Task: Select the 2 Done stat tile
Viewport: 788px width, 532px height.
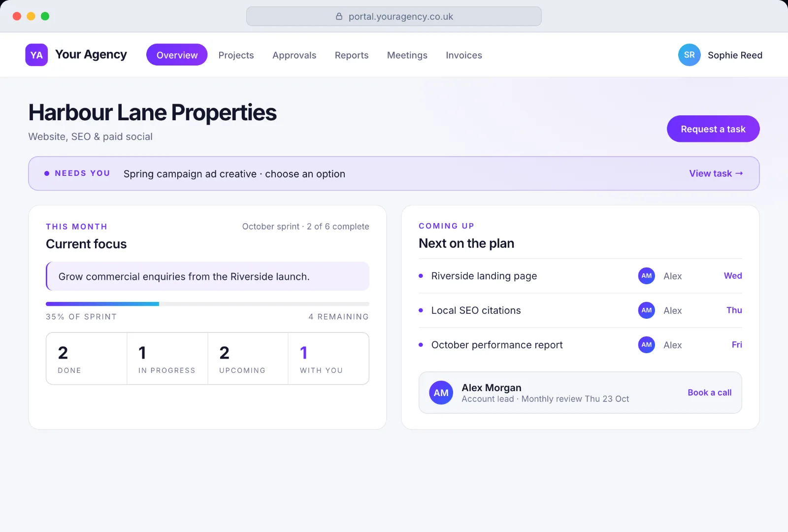Action: pyautogui.click(x=87, y=359)
